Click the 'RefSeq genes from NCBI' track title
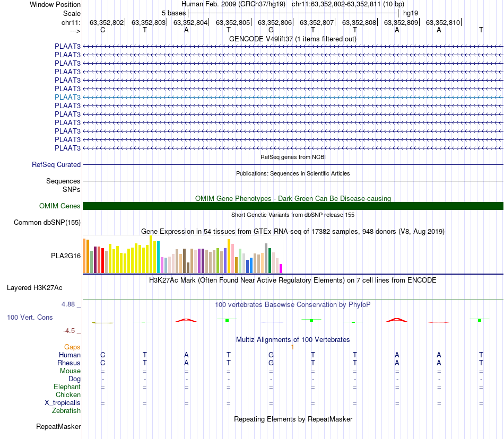The height and width of the screenshot is (439, 504). 293,157
